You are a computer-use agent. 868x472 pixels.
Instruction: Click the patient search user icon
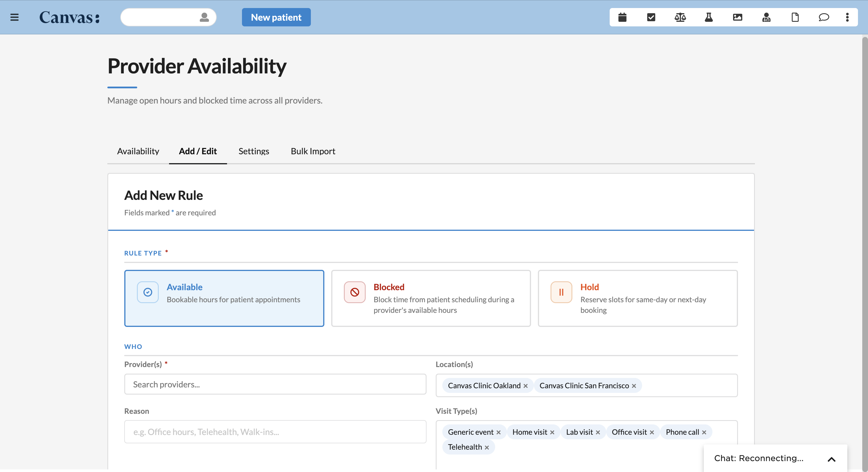(x=204, y=17)
